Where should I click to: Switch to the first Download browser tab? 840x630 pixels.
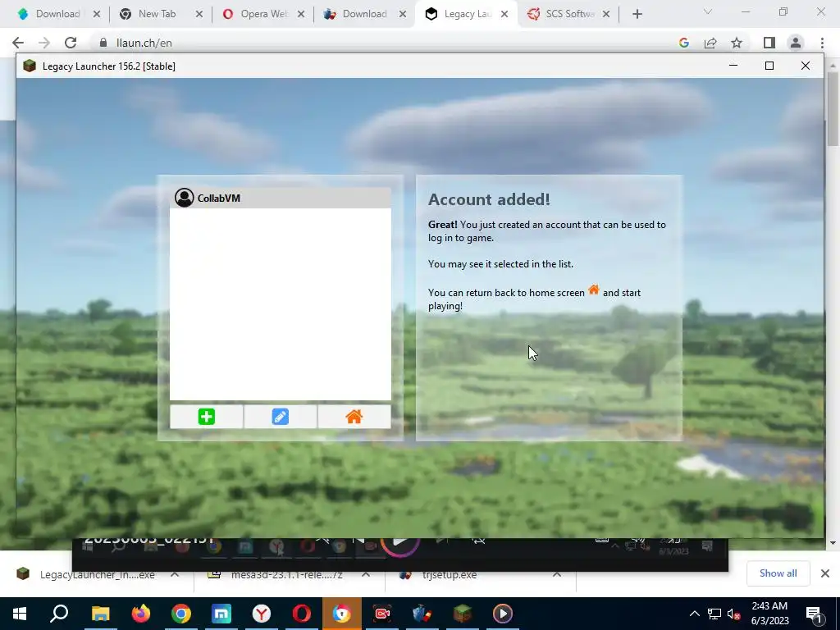[x=49, y=14]
